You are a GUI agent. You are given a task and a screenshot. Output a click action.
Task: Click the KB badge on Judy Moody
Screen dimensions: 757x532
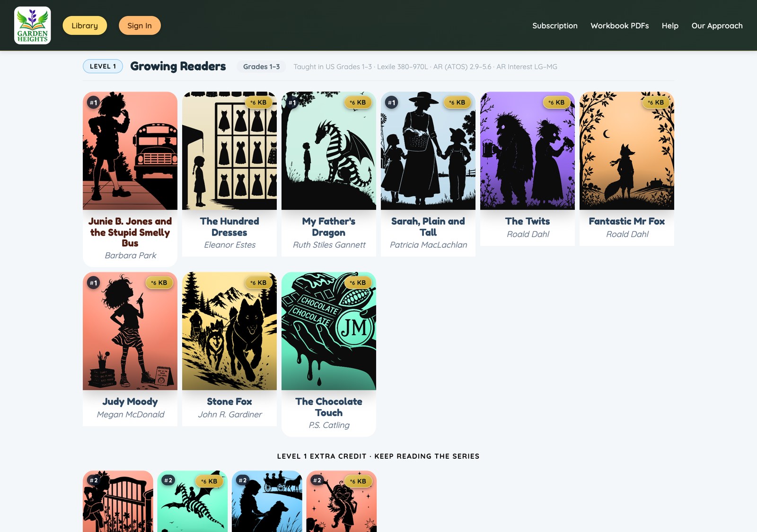click(159, 283)
